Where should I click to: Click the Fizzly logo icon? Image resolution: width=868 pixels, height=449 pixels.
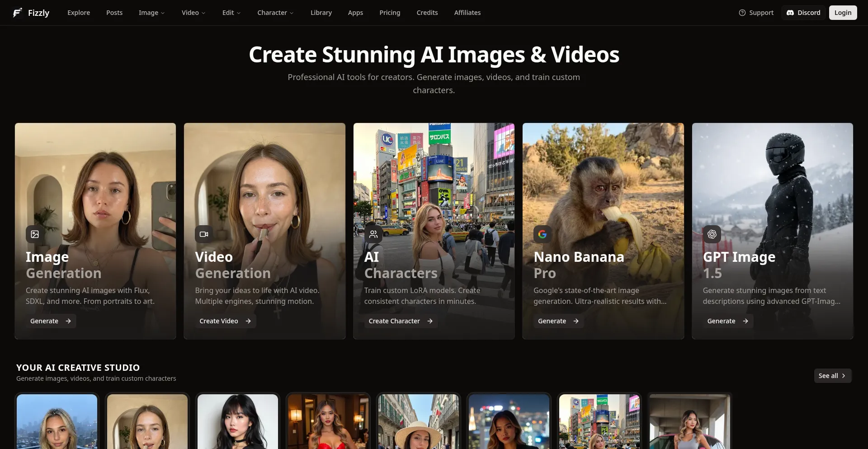click(x=17, y=13)
